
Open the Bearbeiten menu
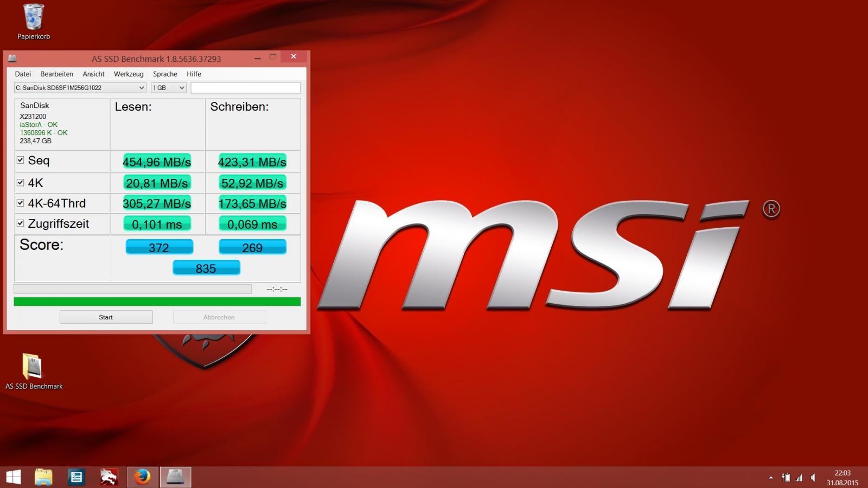57,74
